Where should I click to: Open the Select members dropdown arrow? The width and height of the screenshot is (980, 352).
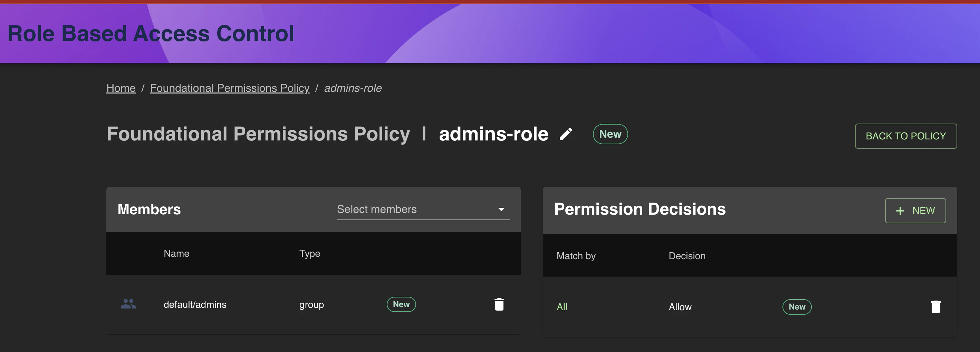pos(501,209)
